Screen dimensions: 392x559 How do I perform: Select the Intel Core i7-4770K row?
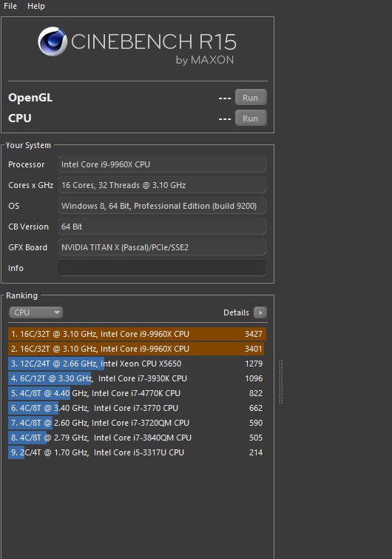point(137,393)
